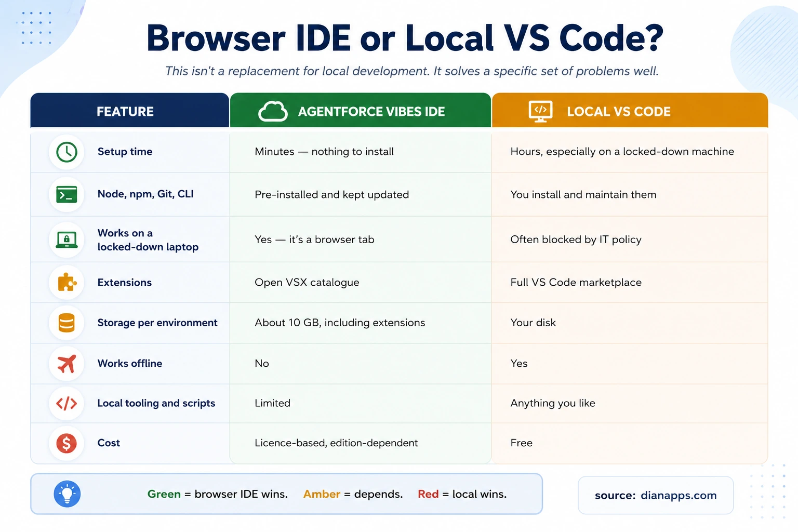Viewport: 798px width, 532px height.
Task: Click the subtitle about local development replacement
Action: (x=411, y=71)
